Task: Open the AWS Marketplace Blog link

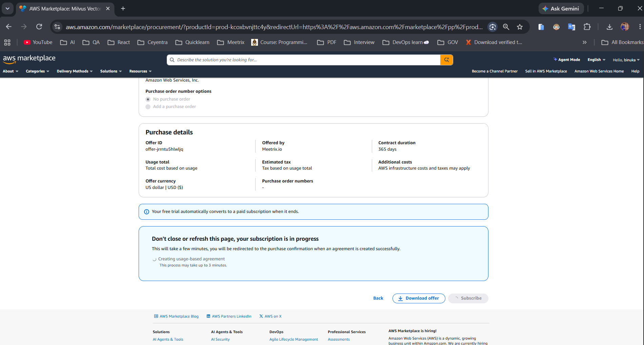Action: pyautogui.click(x=176, y=316)
